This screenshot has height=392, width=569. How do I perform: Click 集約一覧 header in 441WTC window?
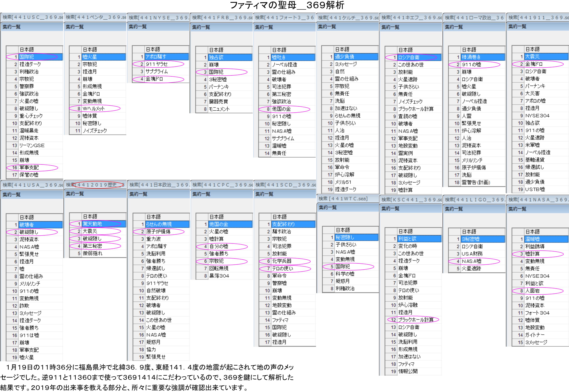[x=328, y=208]
